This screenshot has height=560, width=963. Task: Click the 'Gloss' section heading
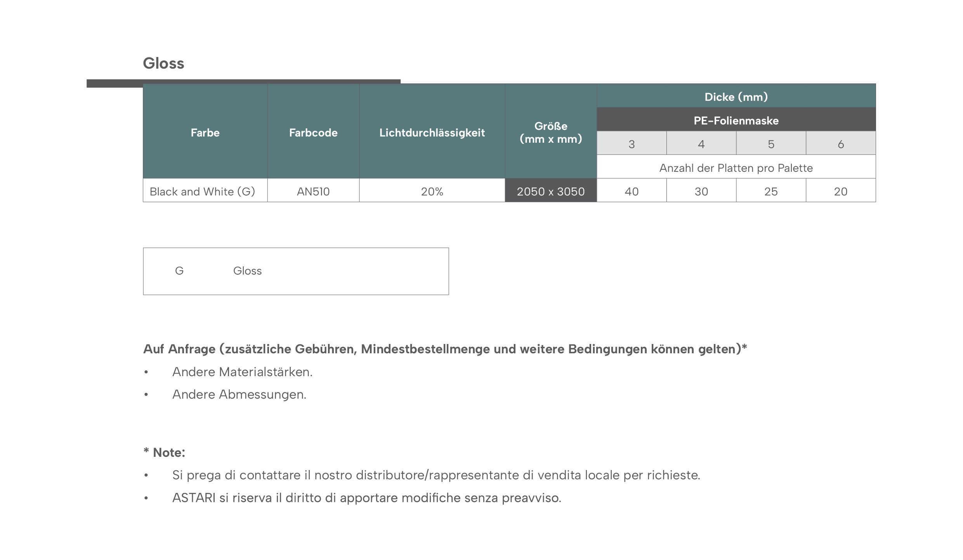click(x=163, y=63)
